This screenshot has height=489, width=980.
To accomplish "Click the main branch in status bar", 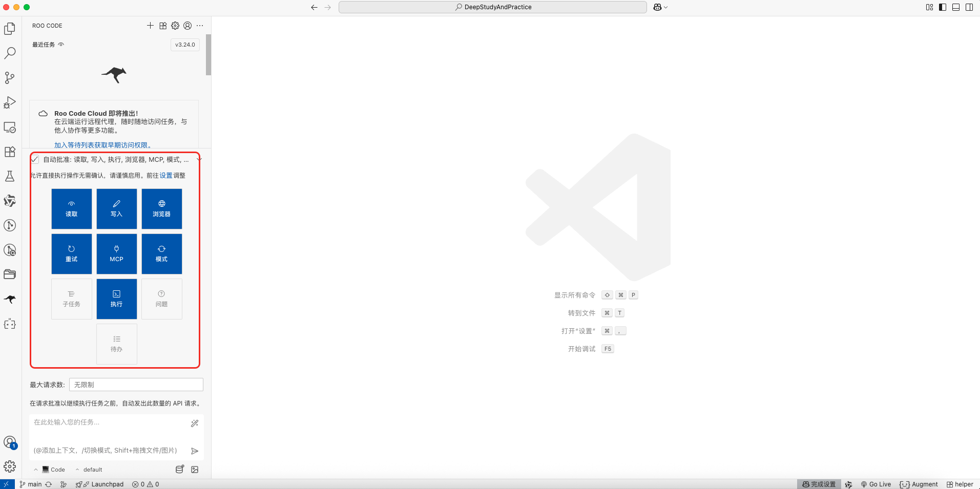I will (x=31, y=484).
